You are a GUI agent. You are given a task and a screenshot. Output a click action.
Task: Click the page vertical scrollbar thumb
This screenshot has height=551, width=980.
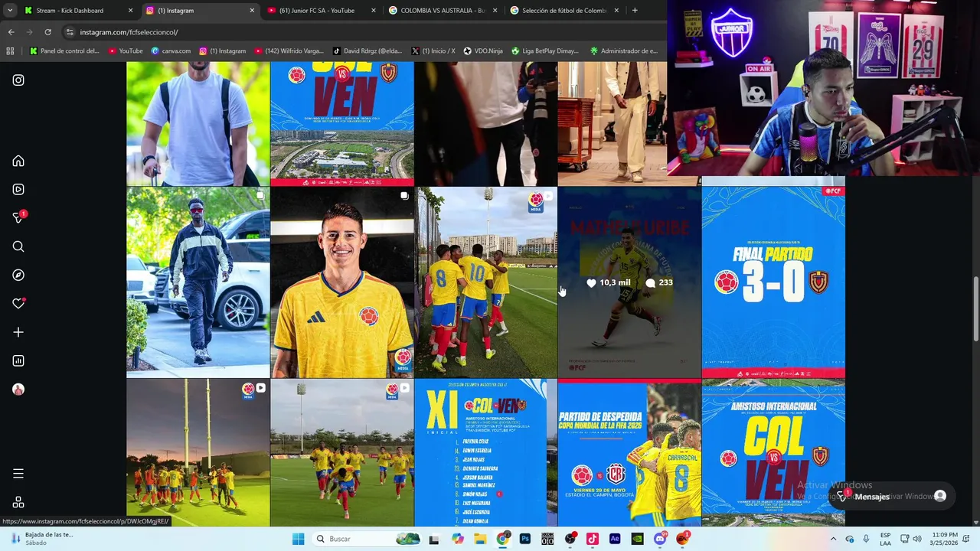pyautogui.click(x=975, y=309)
